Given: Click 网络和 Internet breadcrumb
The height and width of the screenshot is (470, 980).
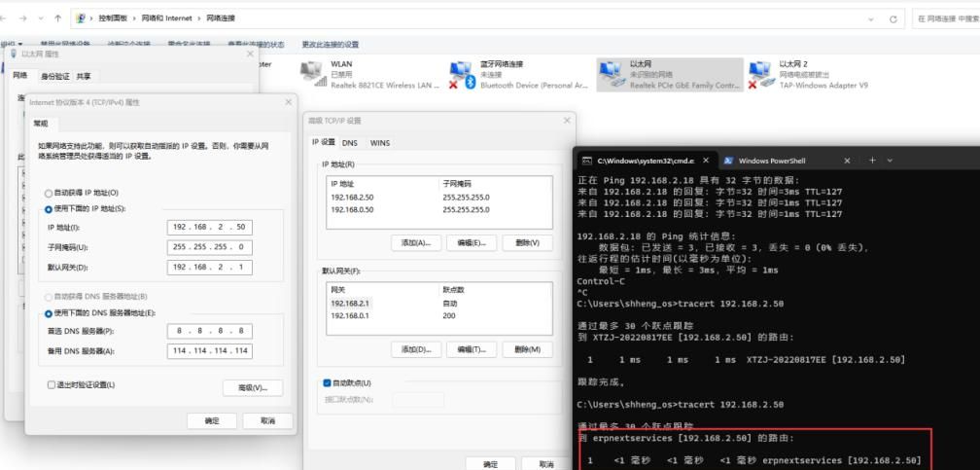Looking at the screenshot, I should (165, 18).
